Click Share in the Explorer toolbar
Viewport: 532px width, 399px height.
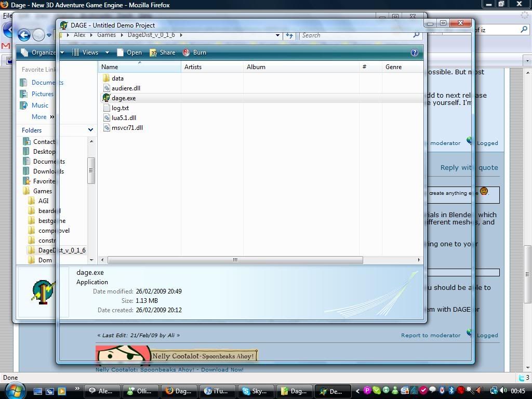point(163,52)
